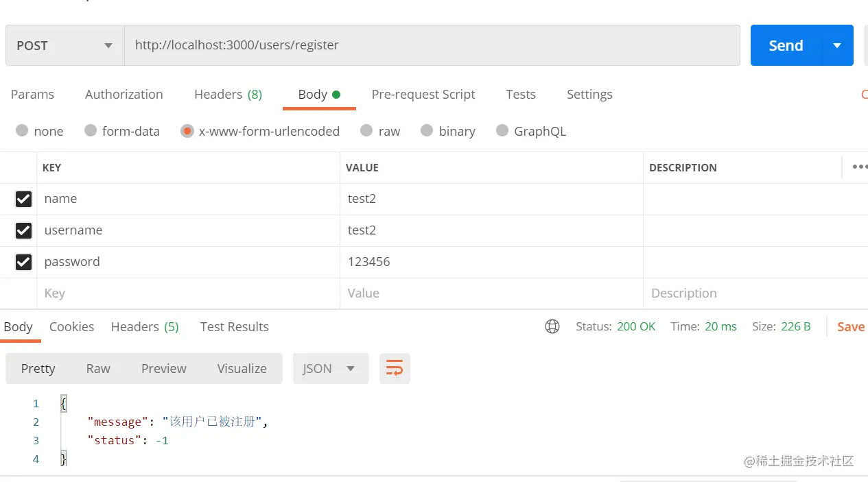
Task: Open the Test Results tab
Action: (234, 326)
